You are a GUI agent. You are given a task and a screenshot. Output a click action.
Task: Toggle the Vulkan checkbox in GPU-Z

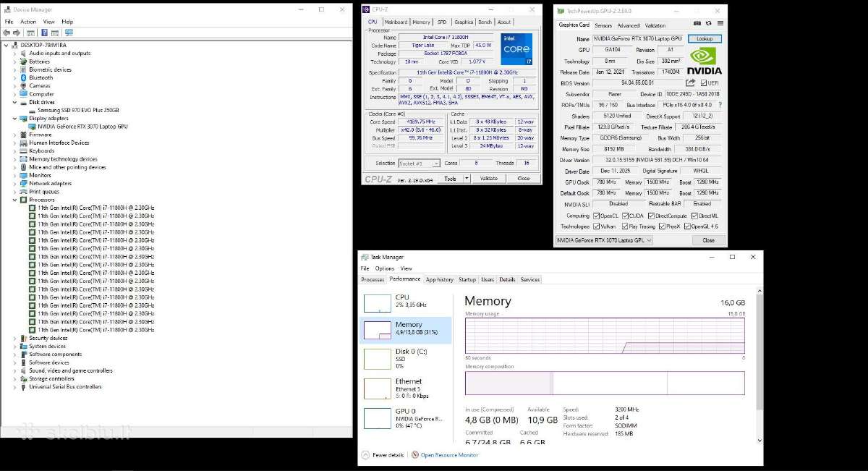[x=596, y=226]
